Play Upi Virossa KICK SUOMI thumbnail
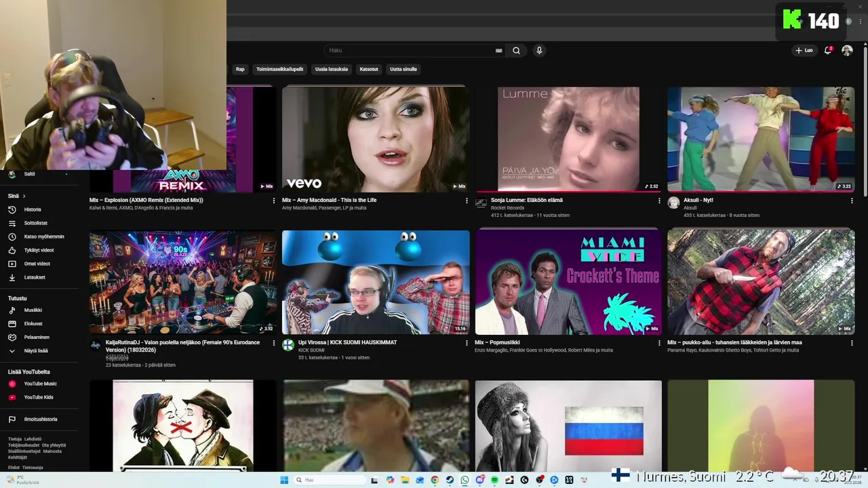The width and height of the screenshot is (868, 488). pyautogui.click(x=376, y=282)
